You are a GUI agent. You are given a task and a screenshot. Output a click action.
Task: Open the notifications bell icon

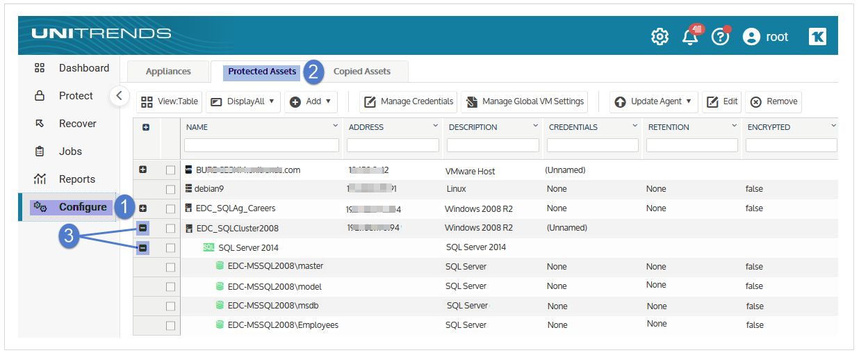691,37
